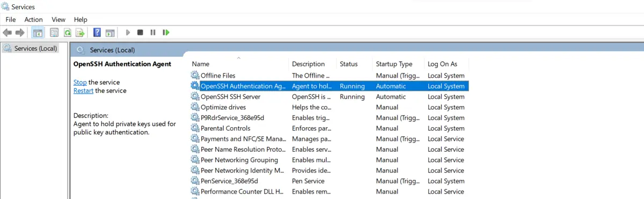This screenshot has width=644, height=199.
Task: Click the blue Help toolbar icon
Action: (x=97, y=33)
